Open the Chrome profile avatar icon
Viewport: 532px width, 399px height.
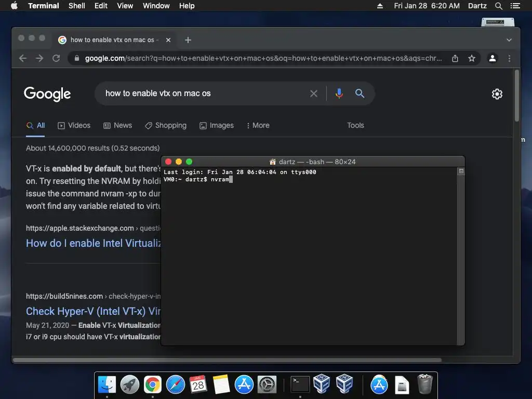(493, 58)
